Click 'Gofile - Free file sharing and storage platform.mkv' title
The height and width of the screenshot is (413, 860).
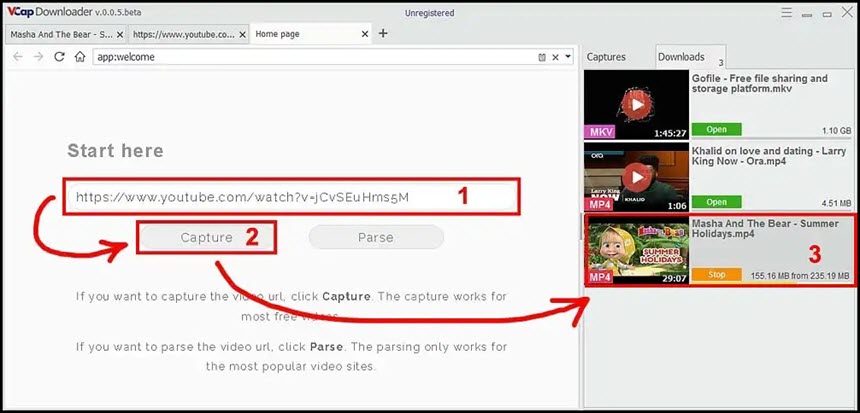[x=760, y=83]
